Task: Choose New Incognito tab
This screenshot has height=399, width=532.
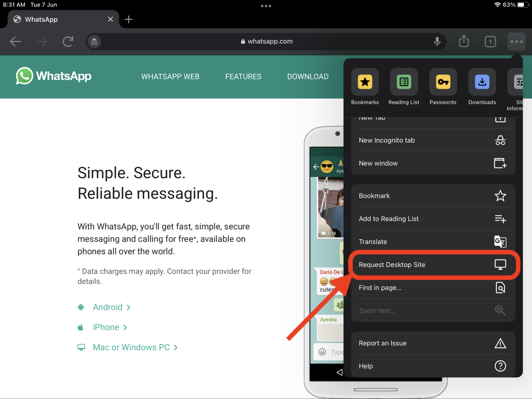Action: coord(433,140)
